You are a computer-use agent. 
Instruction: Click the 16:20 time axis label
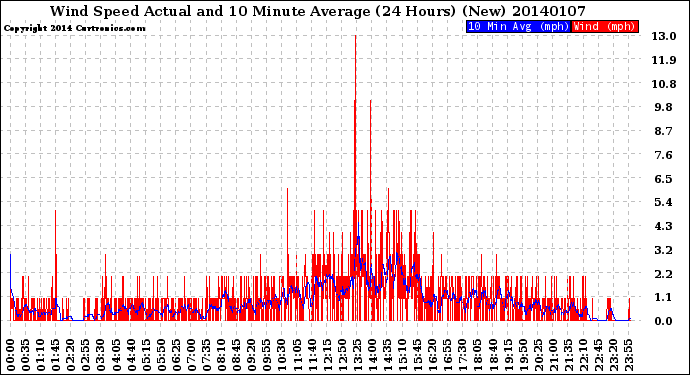pyautogui.click(x=433, y=355)
